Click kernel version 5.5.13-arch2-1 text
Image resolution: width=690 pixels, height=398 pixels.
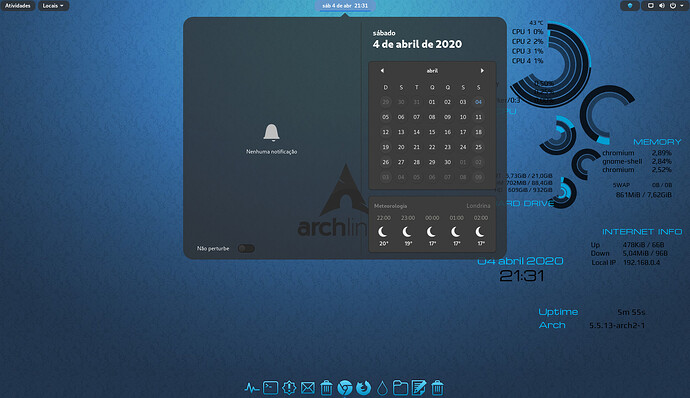click(617, 325)
